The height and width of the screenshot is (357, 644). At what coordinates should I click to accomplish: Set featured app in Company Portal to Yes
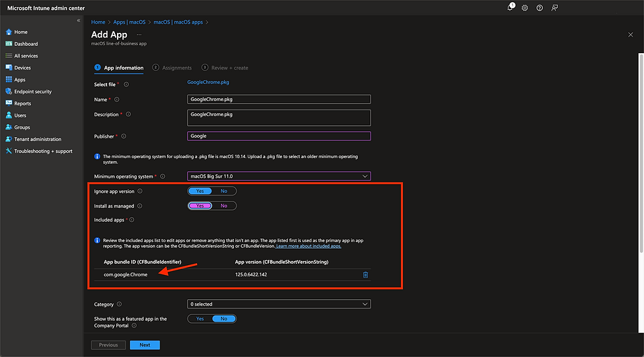[200, 319]
